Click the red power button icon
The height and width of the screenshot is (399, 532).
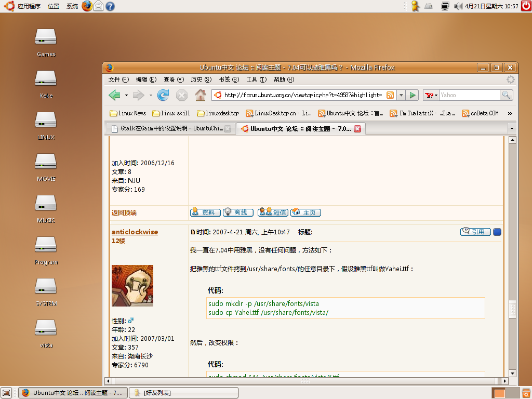click(526, 6)
